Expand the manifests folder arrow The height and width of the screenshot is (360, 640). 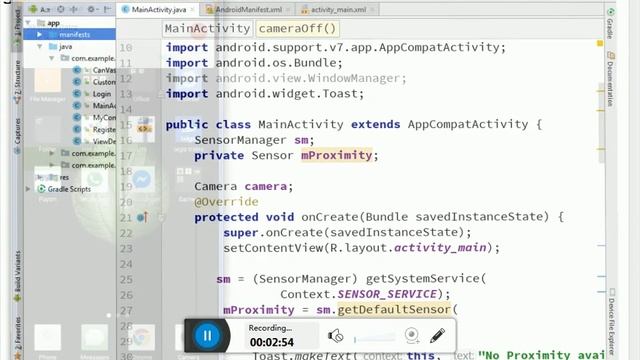click(x=40, y=35)
